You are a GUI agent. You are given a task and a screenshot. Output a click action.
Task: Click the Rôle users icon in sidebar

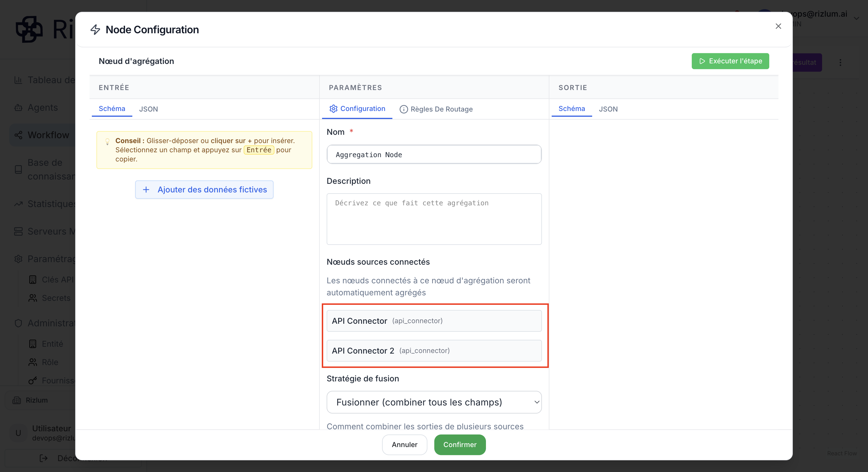click(x=33, y=362)
